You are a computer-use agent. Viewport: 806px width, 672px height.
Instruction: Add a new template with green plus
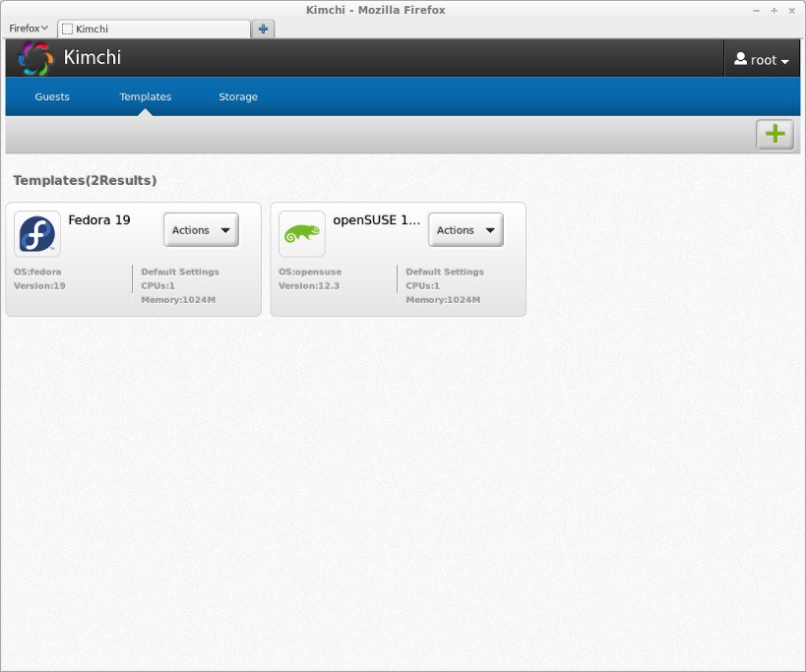pos(775,135)
